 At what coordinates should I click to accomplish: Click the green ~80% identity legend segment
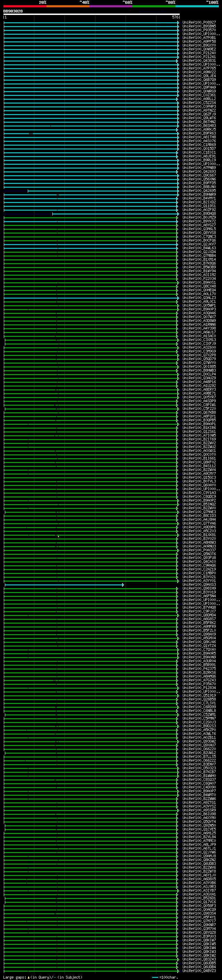154,6
